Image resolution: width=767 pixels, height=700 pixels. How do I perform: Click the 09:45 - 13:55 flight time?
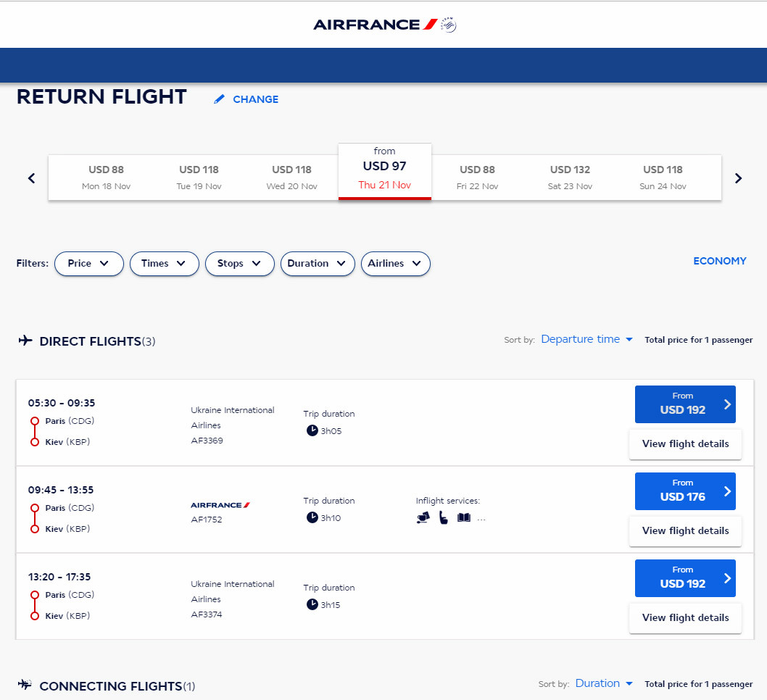61,490
